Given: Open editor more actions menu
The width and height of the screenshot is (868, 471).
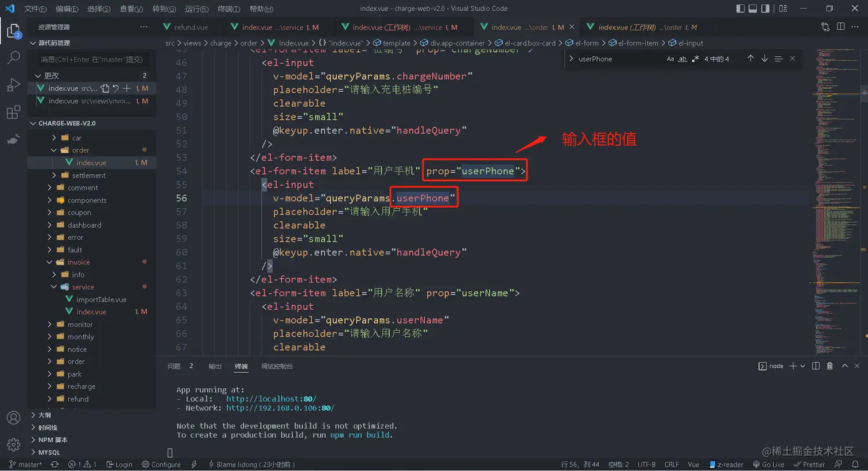Looking at the screenshot, I should click(x=855, y=27).
